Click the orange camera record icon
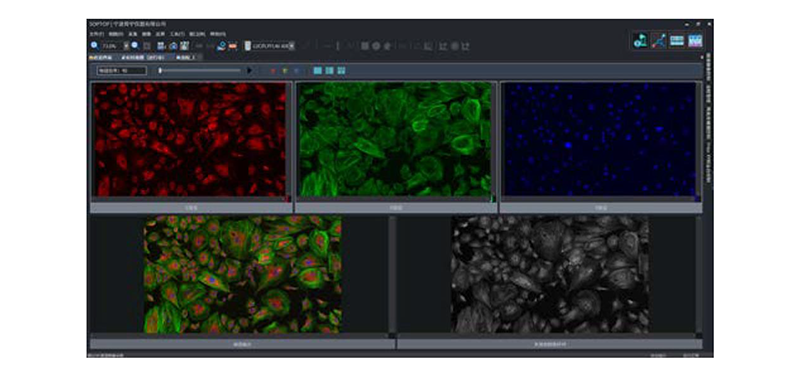This screenshot has width=800, height=385. (x=233, y=46)
